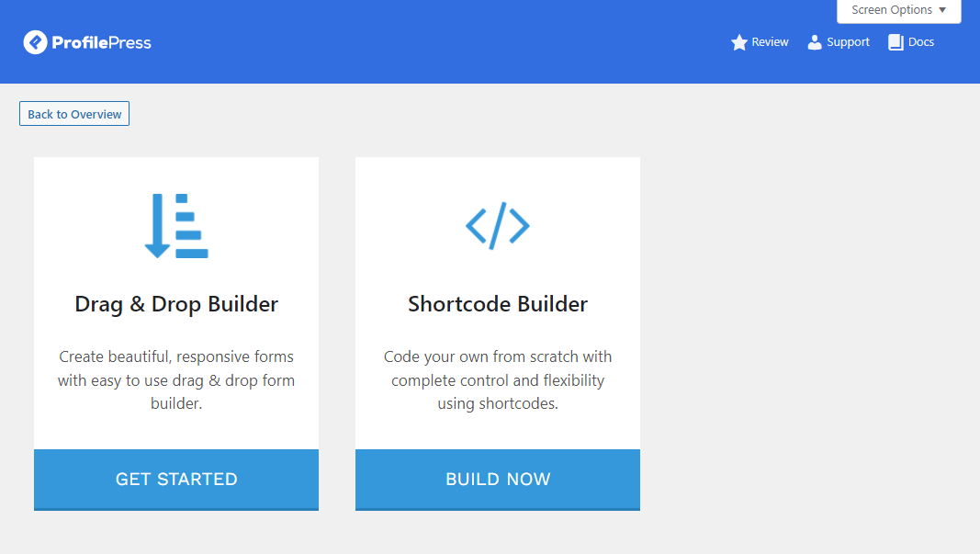
Task: Click the ProfilePress round logo icon
Action: point(35,42)
